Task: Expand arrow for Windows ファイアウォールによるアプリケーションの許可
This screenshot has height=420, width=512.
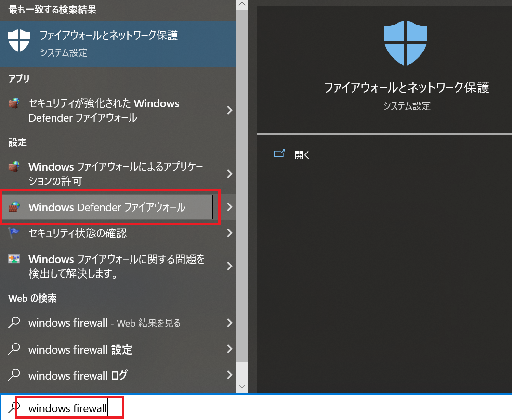Action: click(x=230, y=174)
